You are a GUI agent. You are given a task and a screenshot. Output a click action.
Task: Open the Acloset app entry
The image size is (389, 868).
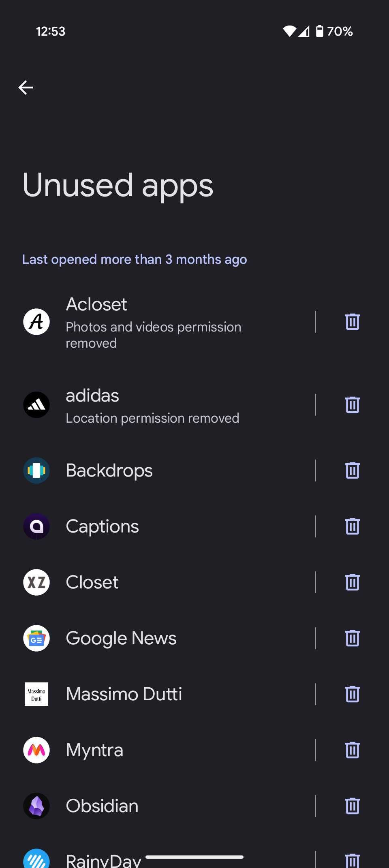pyautogui.click(x=154, y=322)
